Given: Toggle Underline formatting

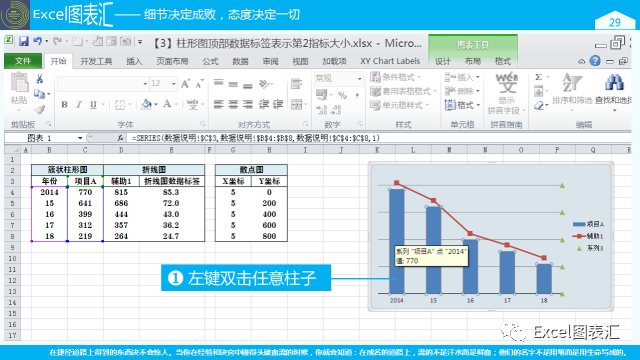Looking at the screenshot, I should click(x=93, y=104).
